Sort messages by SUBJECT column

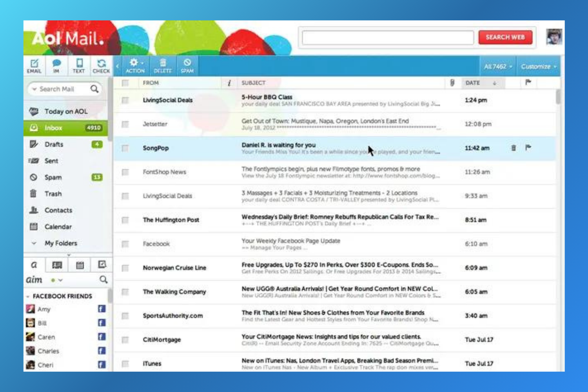253,83
